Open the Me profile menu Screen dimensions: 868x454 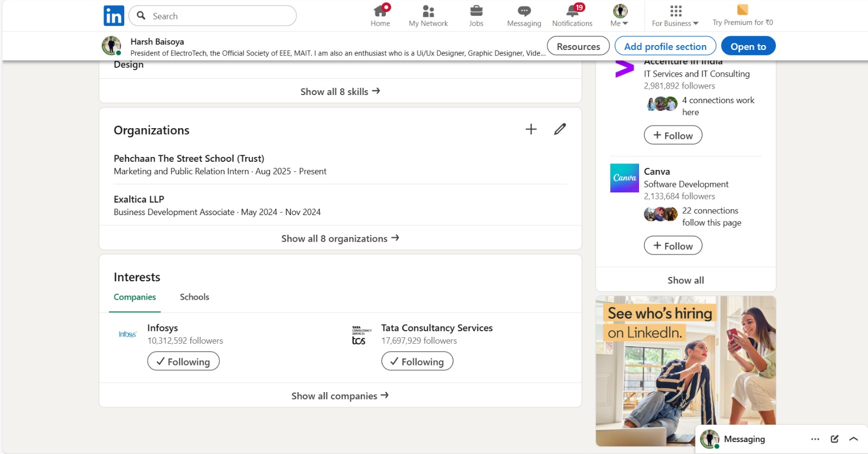(620, 16)
